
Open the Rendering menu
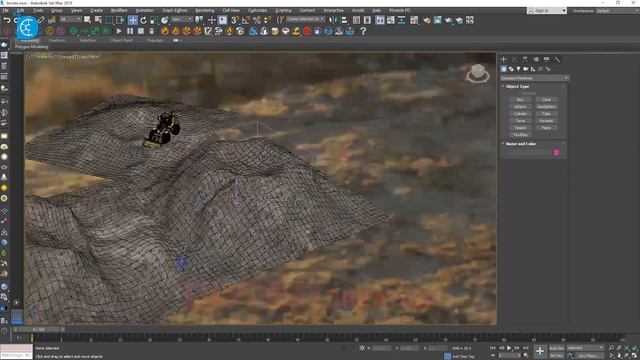coord(205,11)
